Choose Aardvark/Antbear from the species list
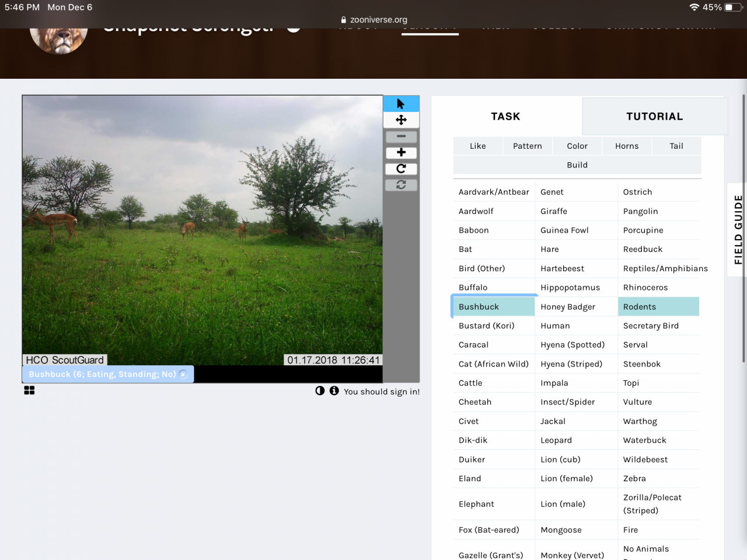Viewport: 747px width, 560px height. click(494, 192)
